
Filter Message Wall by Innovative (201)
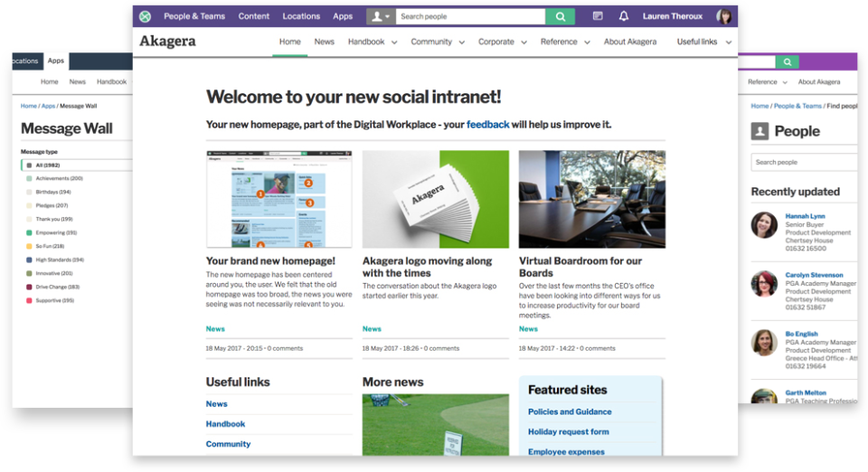pos(50,273)
